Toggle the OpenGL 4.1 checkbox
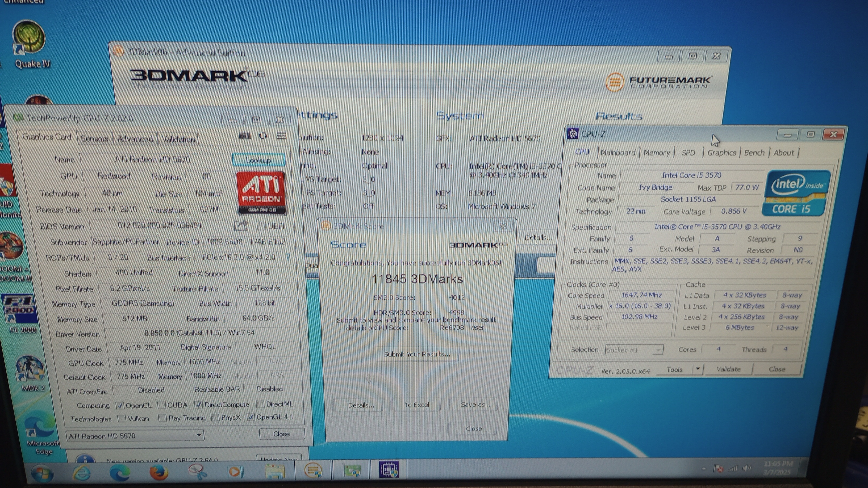 pyautogui.click(x=250, y=417)
